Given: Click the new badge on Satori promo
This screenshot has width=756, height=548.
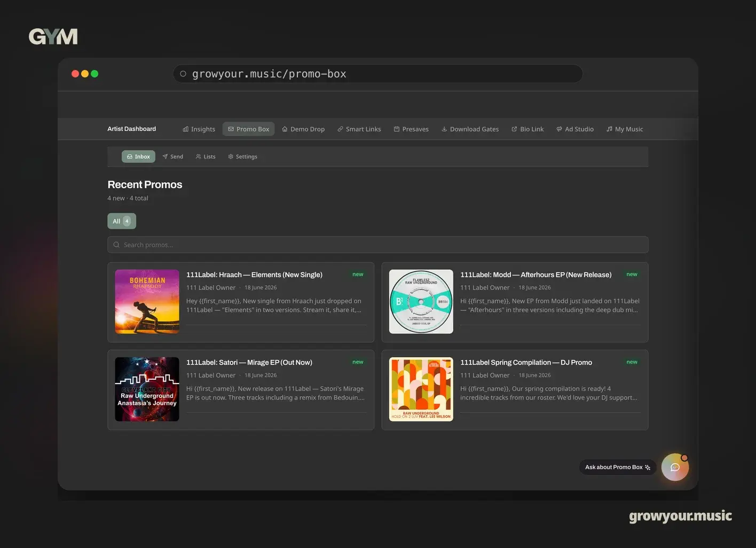Looking at the screenshot, I should 358,362.
